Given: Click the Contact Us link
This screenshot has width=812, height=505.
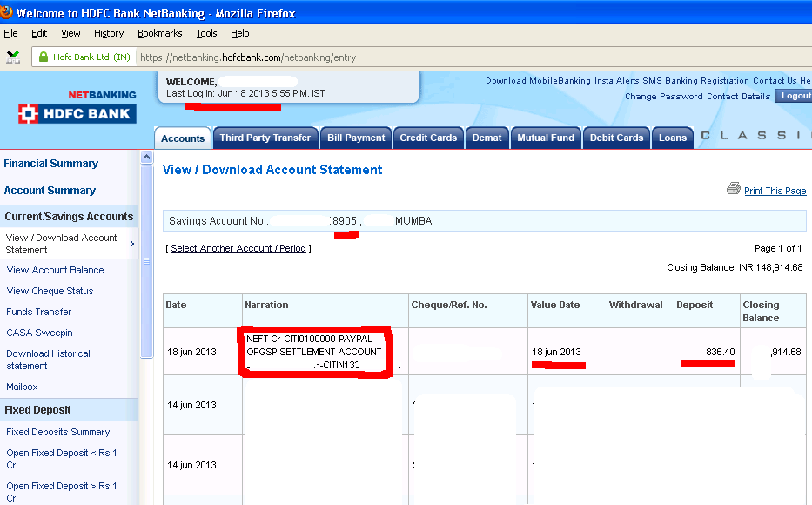Looking at the screenshot, I should coord(775,81).
